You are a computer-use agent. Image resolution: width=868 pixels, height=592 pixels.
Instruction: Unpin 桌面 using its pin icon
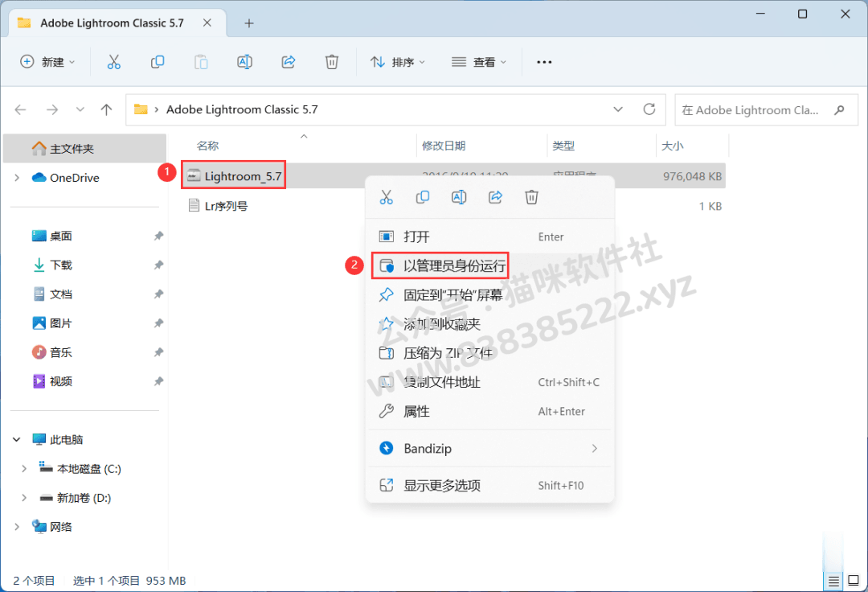pyautogui.click(x=158, y=236)
